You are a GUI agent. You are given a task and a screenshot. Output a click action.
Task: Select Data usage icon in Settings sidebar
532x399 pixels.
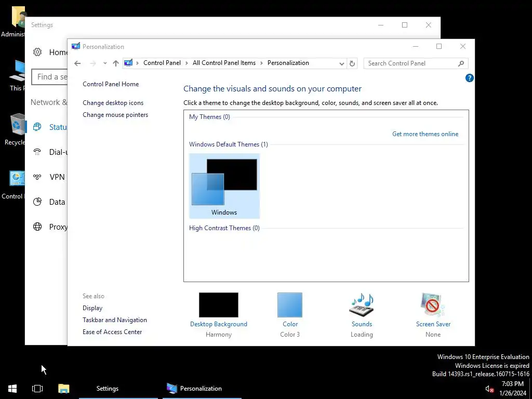[37, 202]
